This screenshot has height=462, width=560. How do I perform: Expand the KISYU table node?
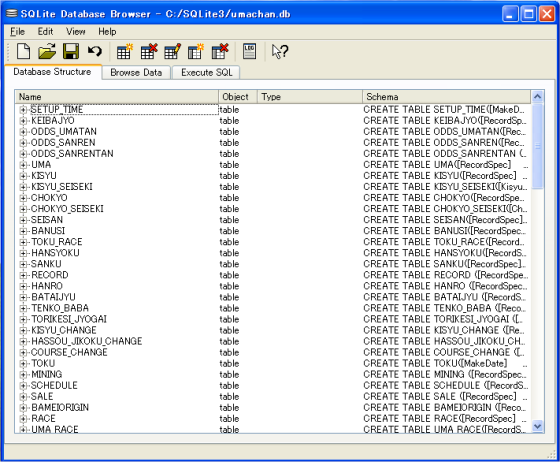coord(23,176)
